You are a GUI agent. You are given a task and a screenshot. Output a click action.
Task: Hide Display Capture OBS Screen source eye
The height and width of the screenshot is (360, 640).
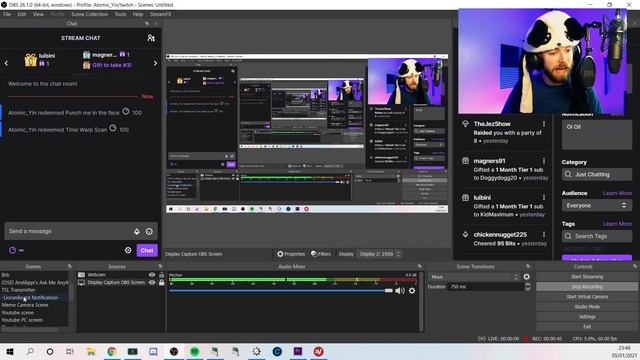coord(152,282)
